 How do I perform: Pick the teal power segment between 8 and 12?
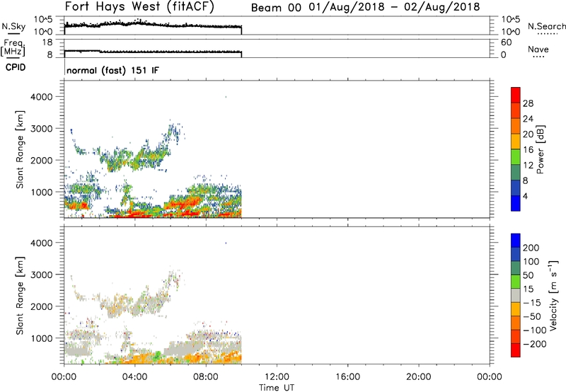click(516, 173)
